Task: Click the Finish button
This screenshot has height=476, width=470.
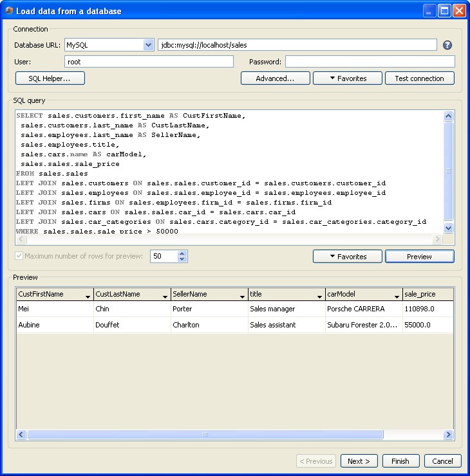Action: [x=400, y=461]
